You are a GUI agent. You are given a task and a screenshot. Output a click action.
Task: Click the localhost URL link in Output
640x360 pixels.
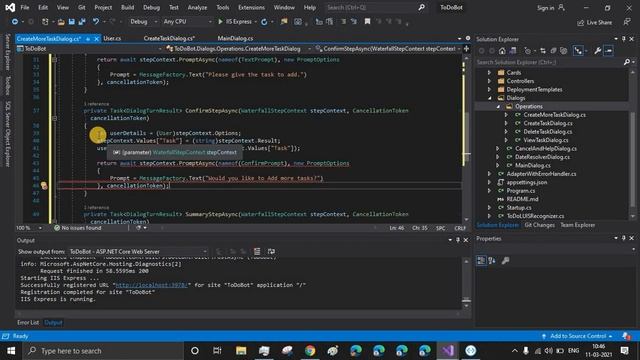point(151,285)
